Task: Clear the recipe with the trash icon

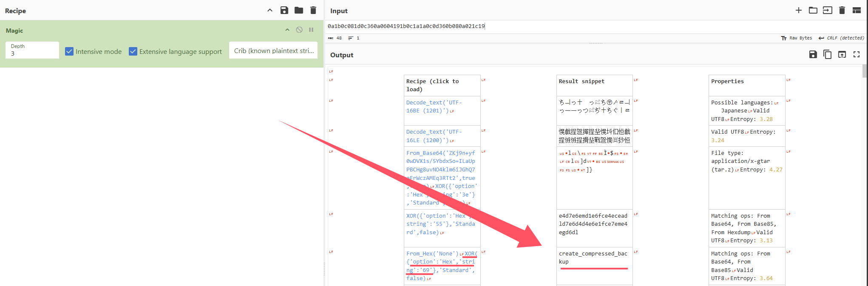Action: [313, 11]
